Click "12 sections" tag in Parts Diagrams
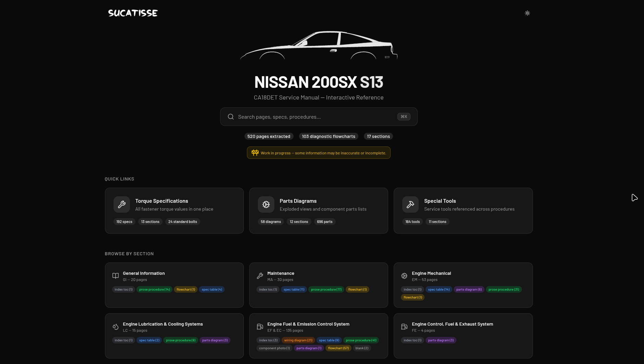 click(299, 222)
